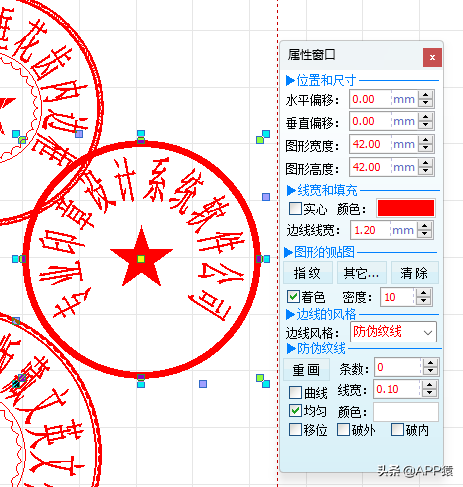Decrease 边线线宽 with the down arrow
Image resolution: width=463 pixels, height=487 pixels.
(425, 234)
